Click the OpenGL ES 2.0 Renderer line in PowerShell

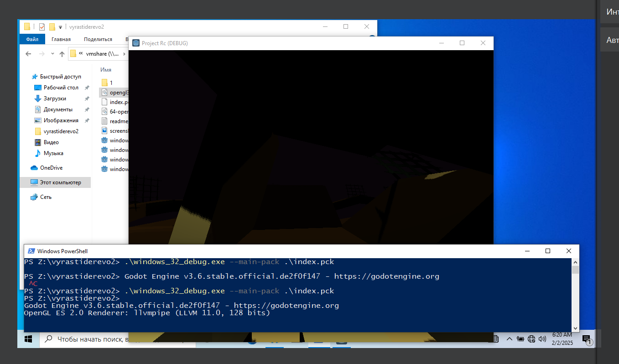[x=147, y=313]
